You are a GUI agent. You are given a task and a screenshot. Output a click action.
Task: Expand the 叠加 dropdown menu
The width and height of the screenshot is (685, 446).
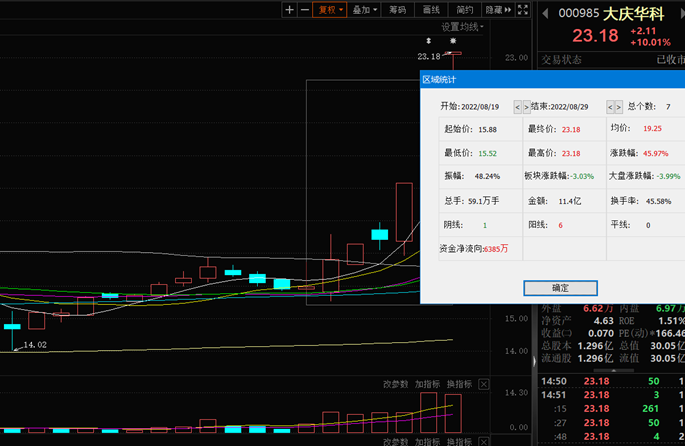coord(363,10)
